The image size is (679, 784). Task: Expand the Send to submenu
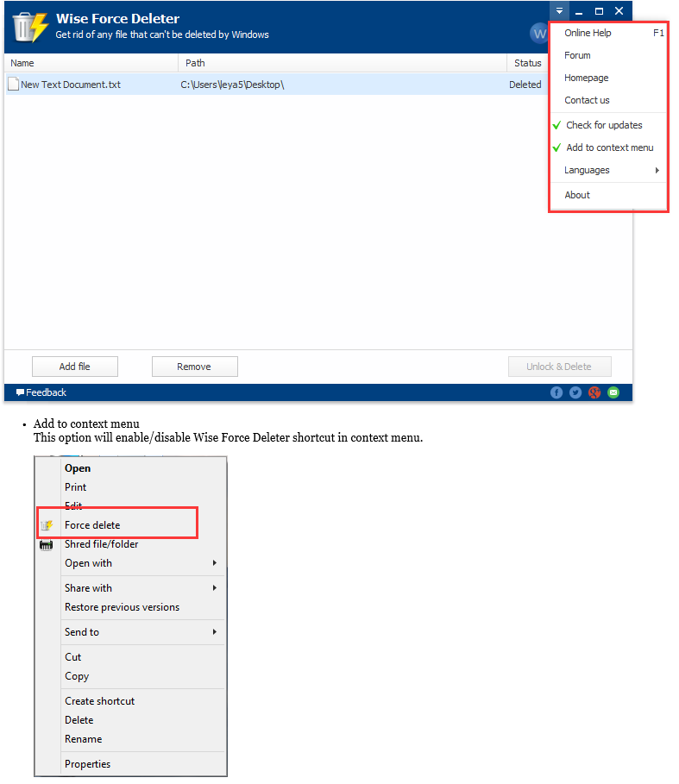142,632
